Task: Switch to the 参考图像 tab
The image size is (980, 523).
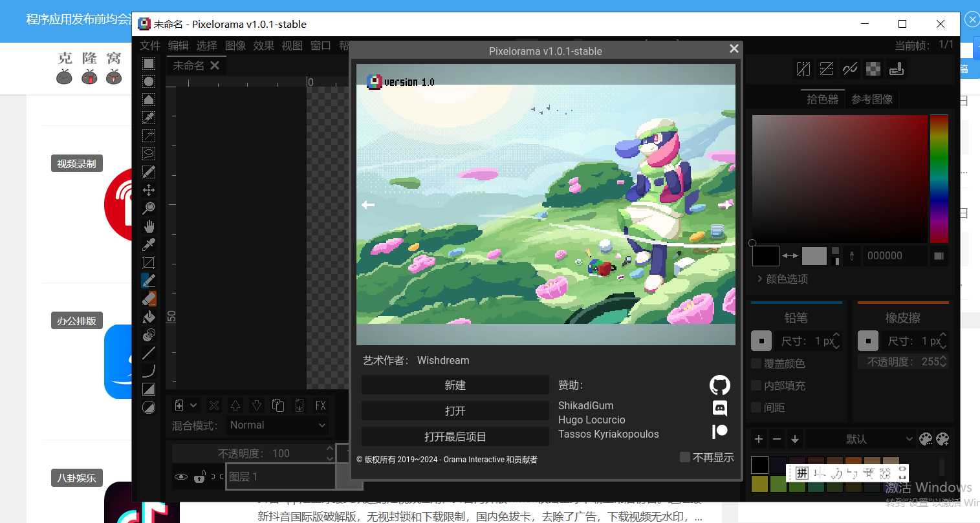Action: (872, 99)
